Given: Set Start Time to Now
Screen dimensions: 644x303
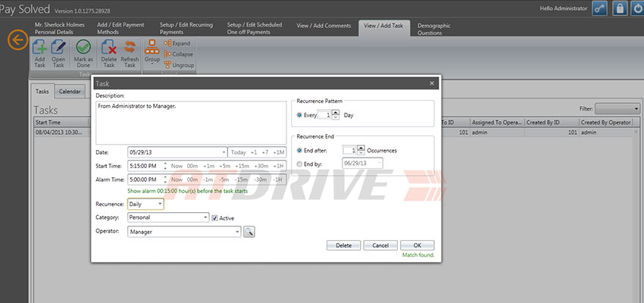Looking at the screenshot, I should [177, 166].
